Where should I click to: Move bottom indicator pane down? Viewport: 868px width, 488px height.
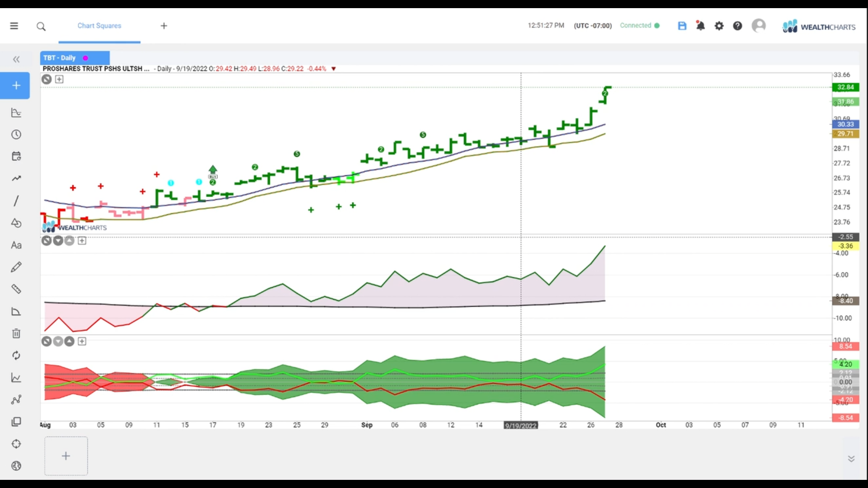click(x=58, y=341)
